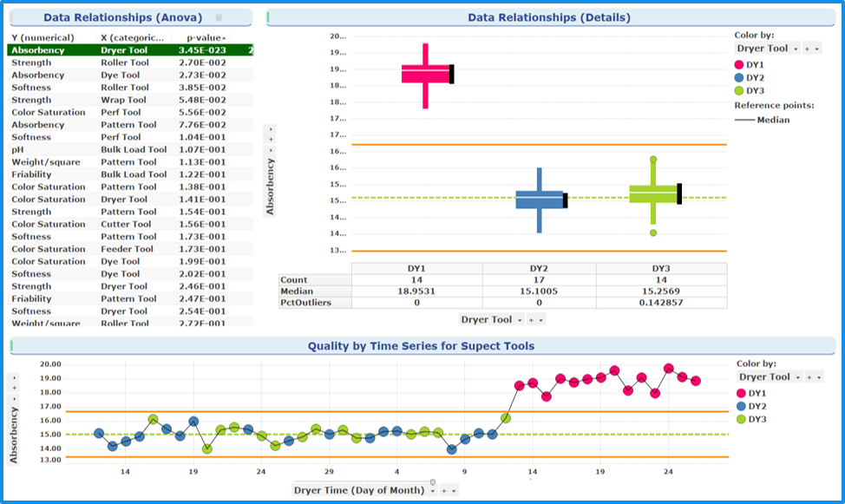845x504 pixels.
Task: Click green DY3 swatch in time series legend
Action: coord(741,419)
